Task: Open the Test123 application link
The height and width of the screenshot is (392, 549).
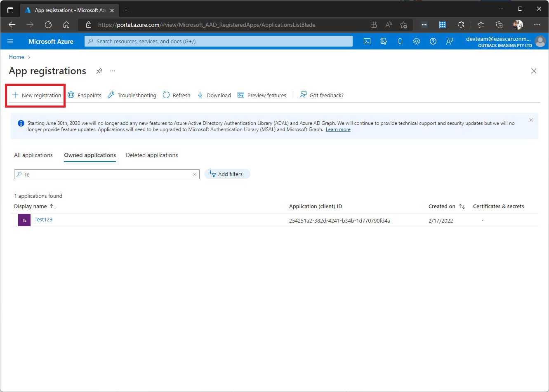Action: click(x=43, y=220)
